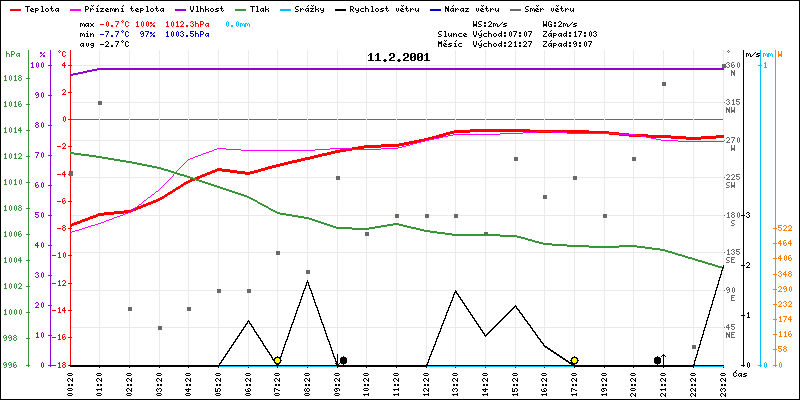800x400 pixels.
Task: Click the black moonset marker near 09:20
Action: click(343, 360)
